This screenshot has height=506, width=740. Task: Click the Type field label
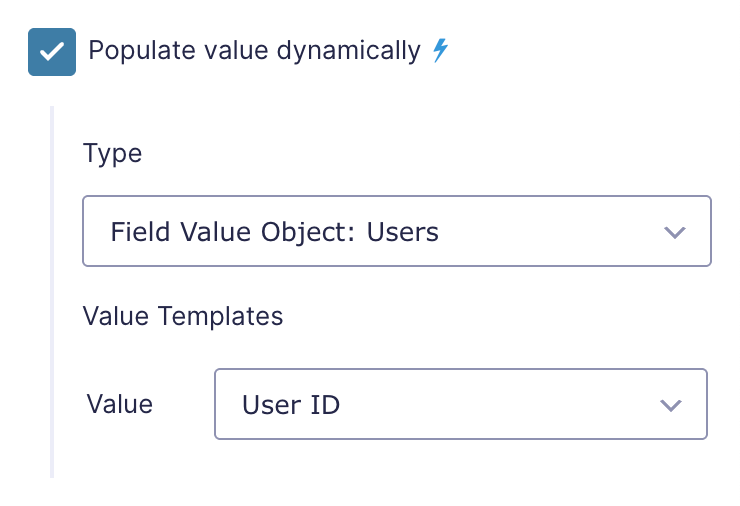(x=112, y=154)
